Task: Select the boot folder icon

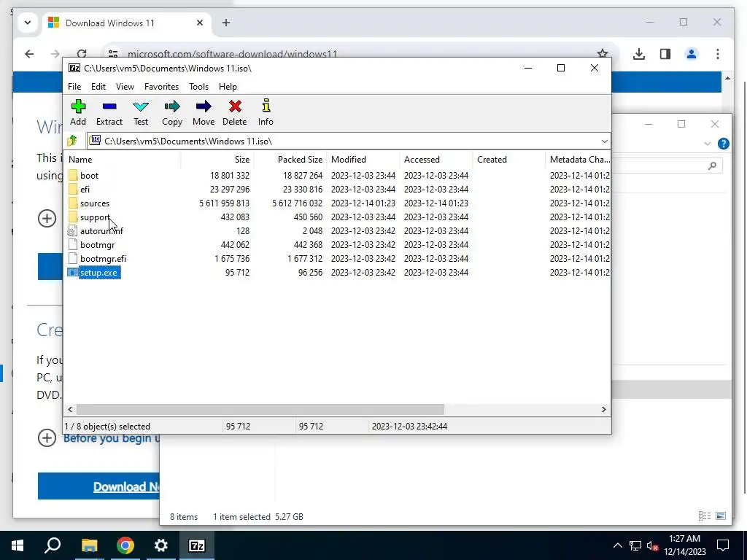Action: pyautogui.click(x=73, y=175)
